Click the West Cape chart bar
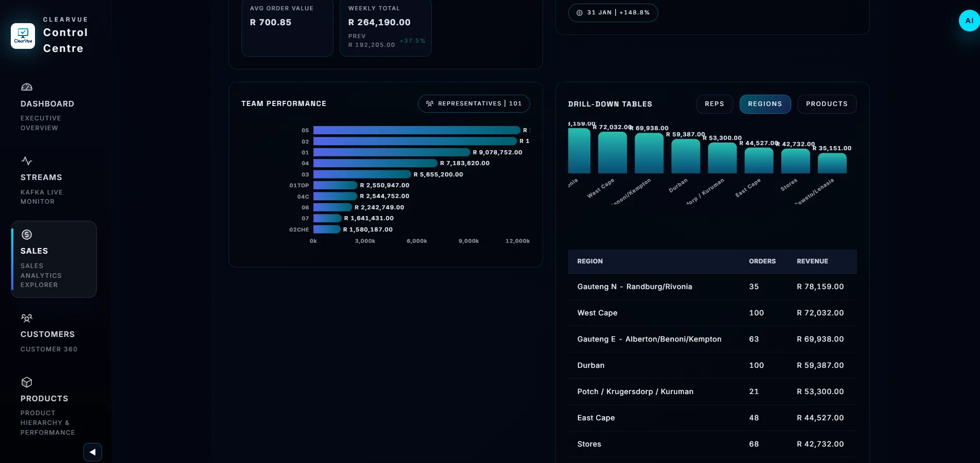The width and height of the screenshot is (980, 463). click(x=612, y=152)
